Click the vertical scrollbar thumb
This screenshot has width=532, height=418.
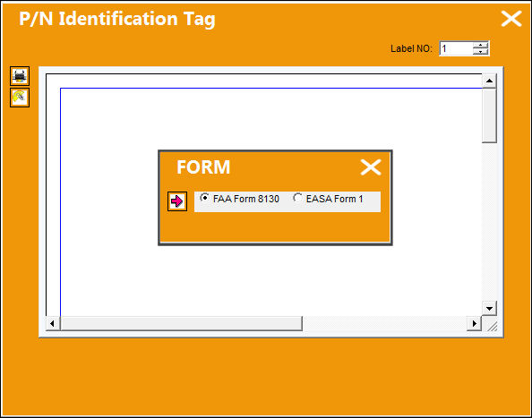489,115
